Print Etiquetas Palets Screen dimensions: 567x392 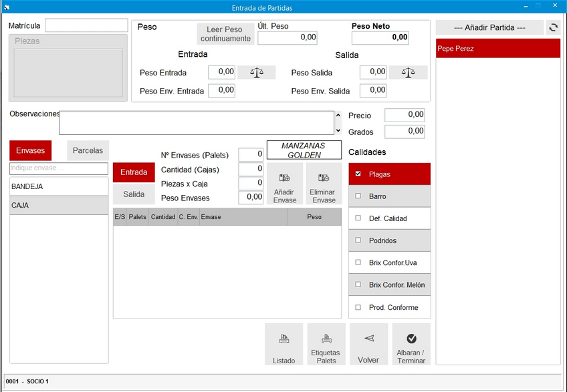pos(326,344)
